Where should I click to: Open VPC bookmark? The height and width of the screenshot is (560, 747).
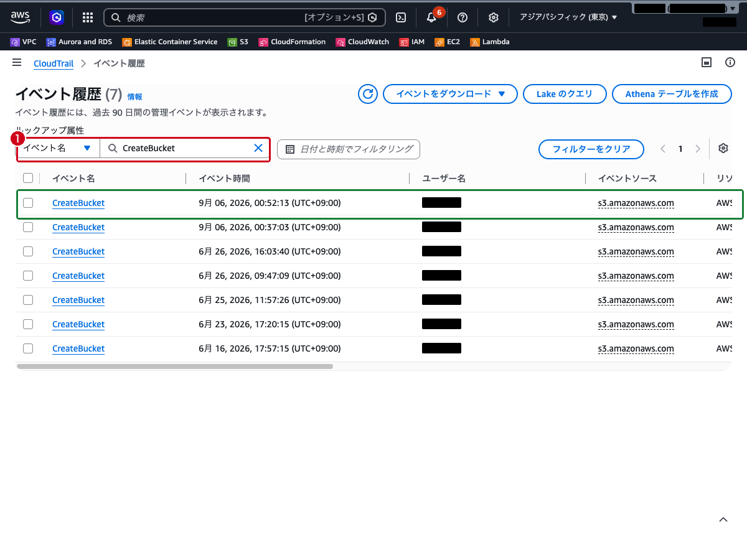[24, 42]
